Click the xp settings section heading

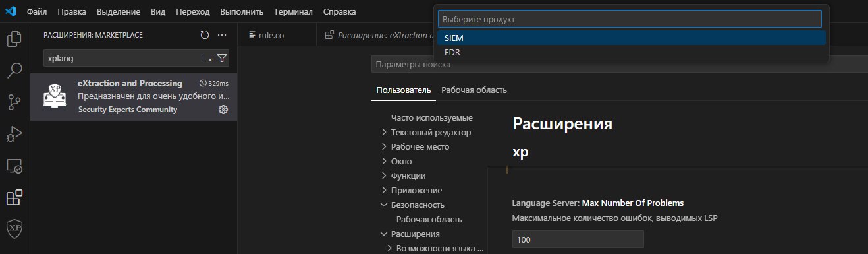tap(520, 152)
